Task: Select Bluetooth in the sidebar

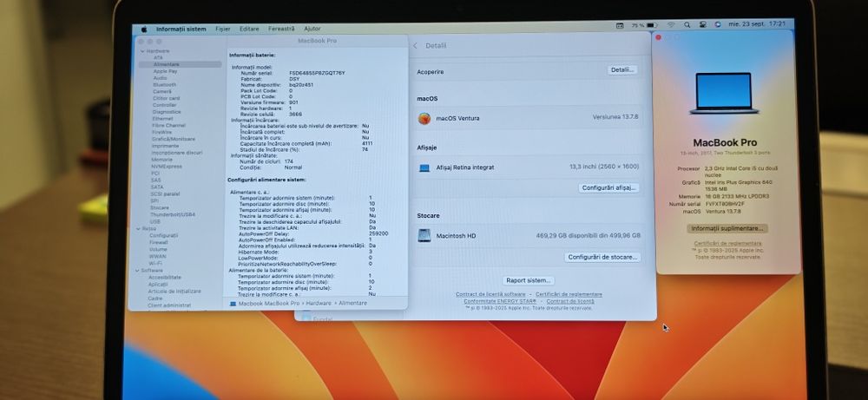Action: [164, 85]
